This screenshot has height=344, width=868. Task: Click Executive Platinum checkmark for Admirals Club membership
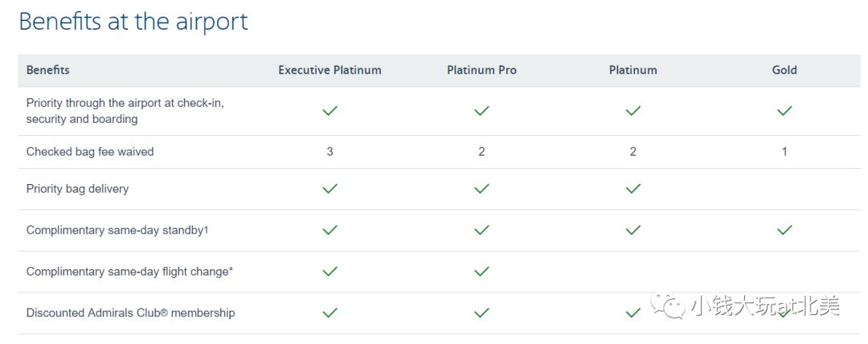pos(330,313)
